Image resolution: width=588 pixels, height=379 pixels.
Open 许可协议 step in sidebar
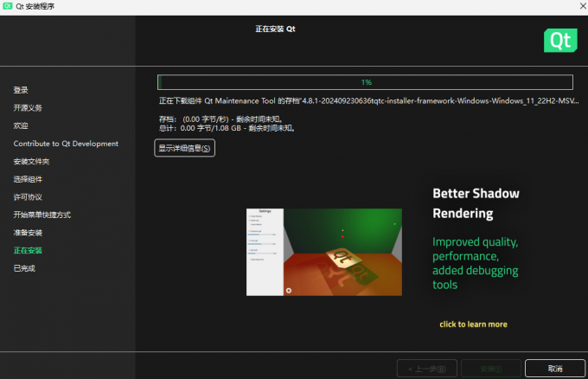(28, 197)
